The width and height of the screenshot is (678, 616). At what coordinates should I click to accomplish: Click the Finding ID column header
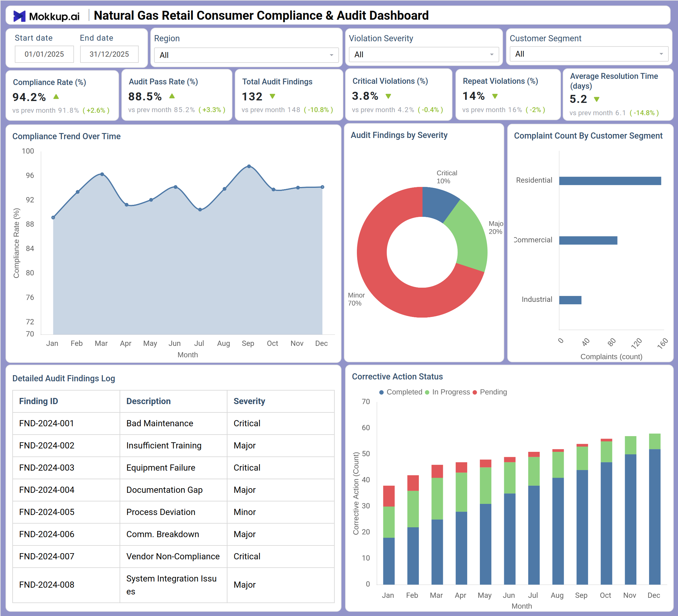66,401
